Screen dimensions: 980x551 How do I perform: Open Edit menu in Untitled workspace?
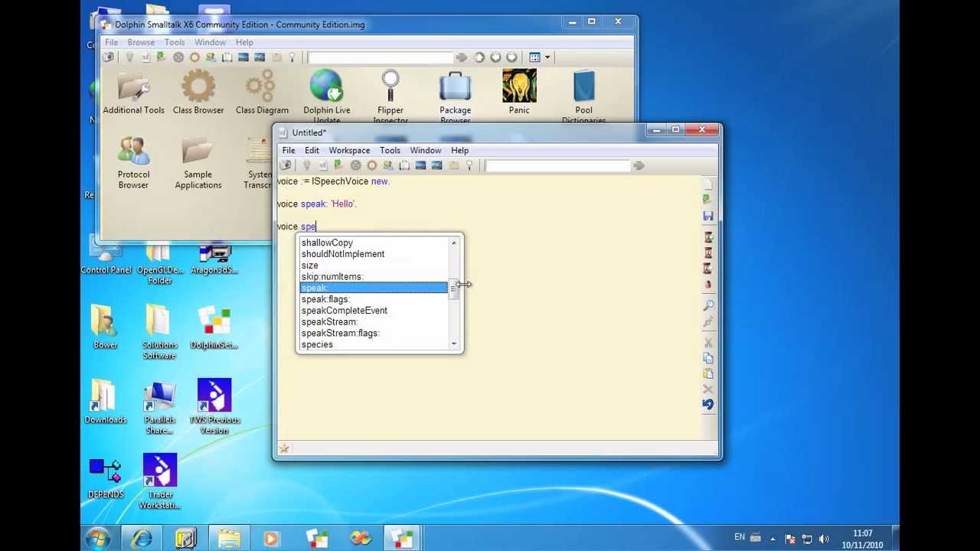312,150
